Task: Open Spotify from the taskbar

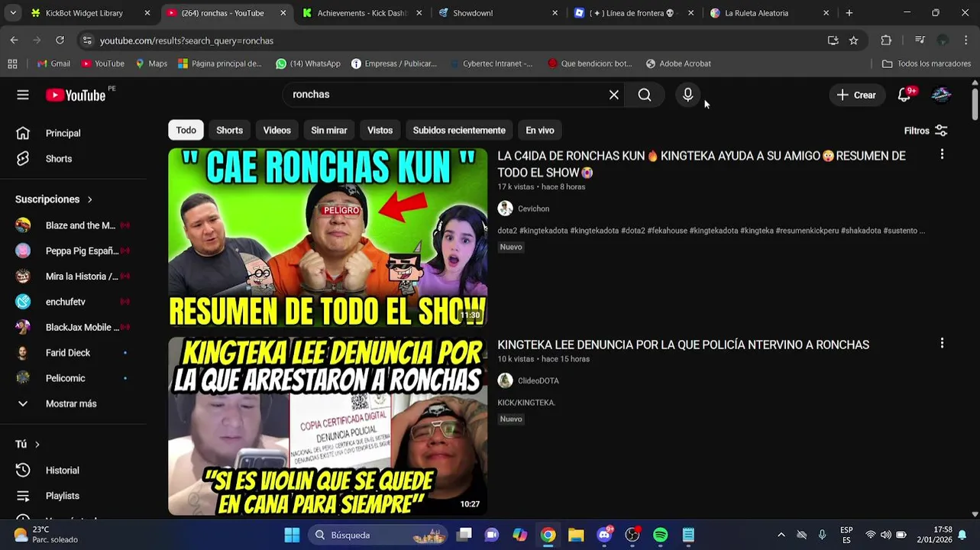Action: pos(660,535)
